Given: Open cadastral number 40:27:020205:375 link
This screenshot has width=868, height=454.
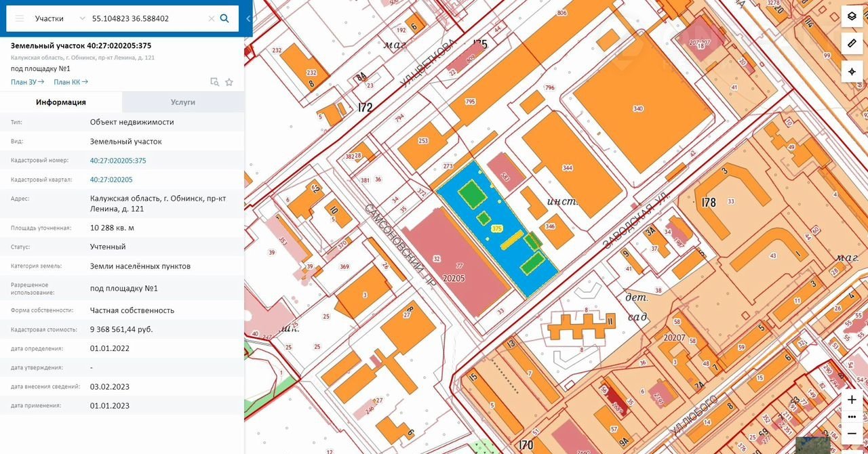Looking at the screenshot, I should 118,161.
